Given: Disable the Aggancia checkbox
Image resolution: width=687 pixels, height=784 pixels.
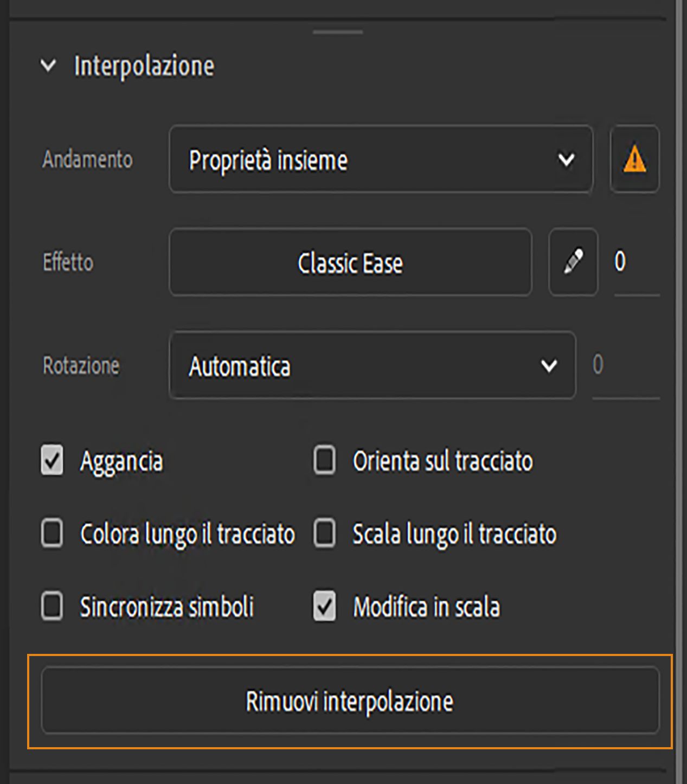Looking at the screenshot, I should (52, 461).
